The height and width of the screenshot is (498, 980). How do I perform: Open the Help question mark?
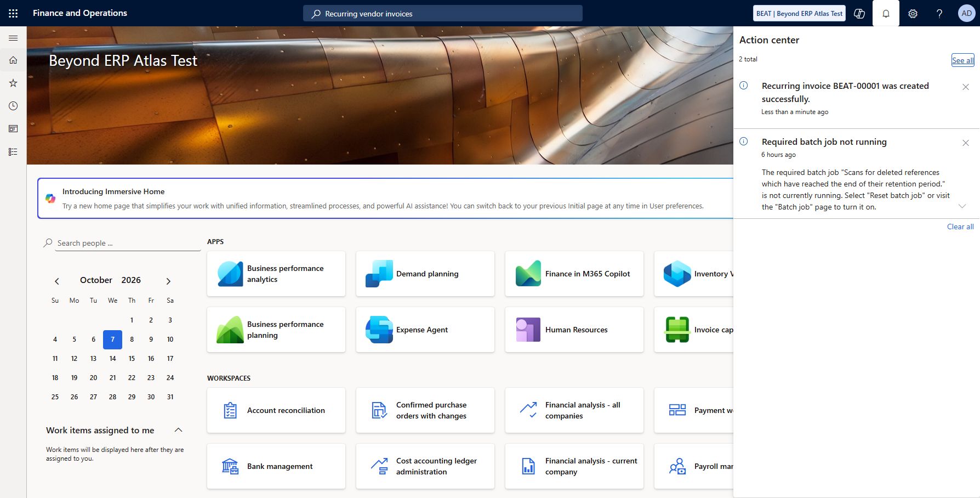click(x=939, y=14)
